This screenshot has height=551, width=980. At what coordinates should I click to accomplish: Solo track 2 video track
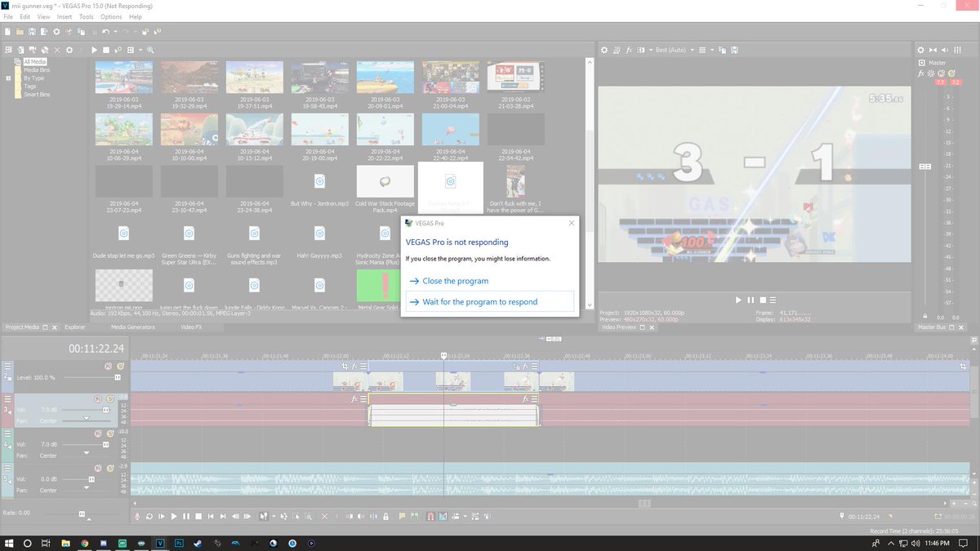click(120, 367)
